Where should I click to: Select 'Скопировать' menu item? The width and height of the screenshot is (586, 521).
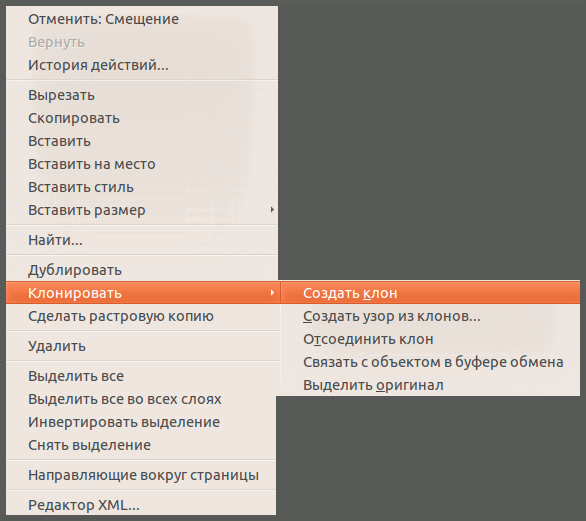[142, 118]
